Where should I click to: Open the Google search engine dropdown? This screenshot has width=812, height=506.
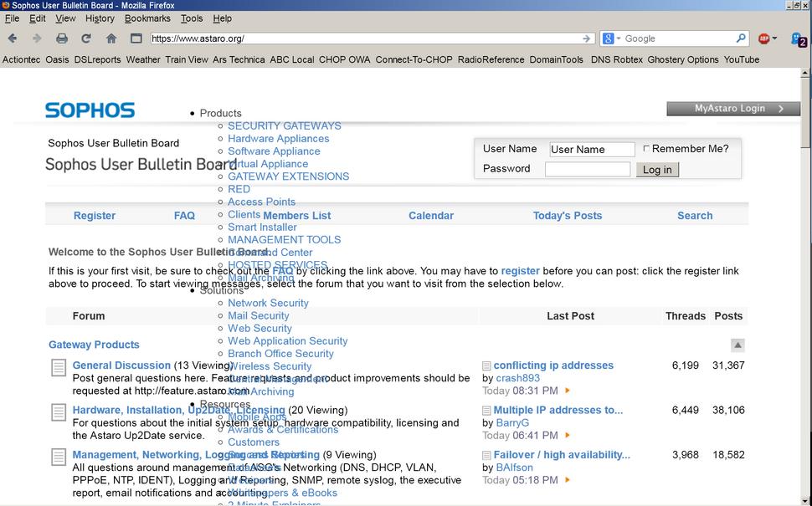pyautogui.click(x=619, y=38)
